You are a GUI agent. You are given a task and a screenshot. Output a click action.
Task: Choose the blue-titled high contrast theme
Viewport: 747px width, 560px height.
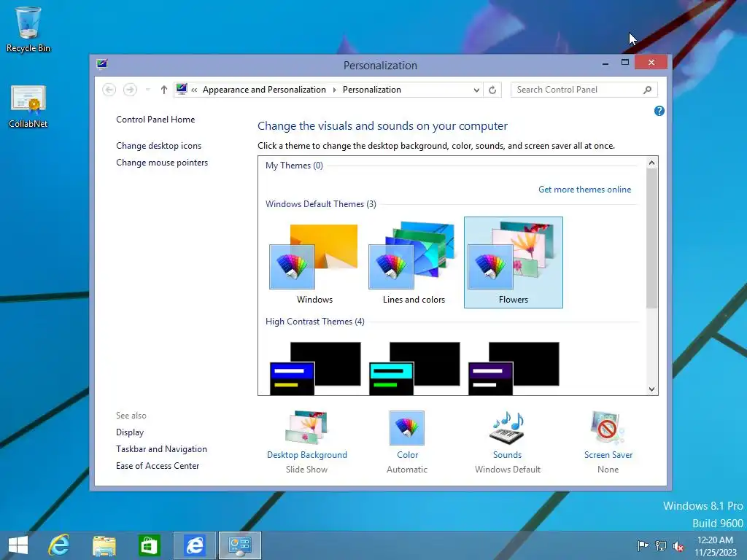click(315, 368)
